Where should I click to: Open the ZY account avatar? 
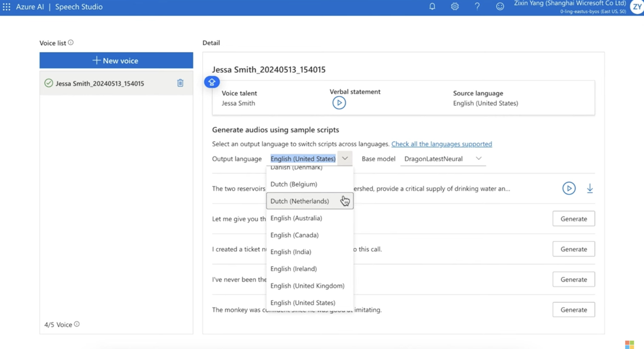tap(637, 7)
